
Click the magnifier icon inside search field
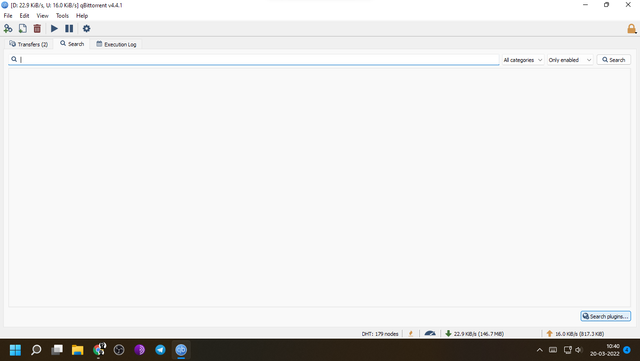tap(14, 59)
